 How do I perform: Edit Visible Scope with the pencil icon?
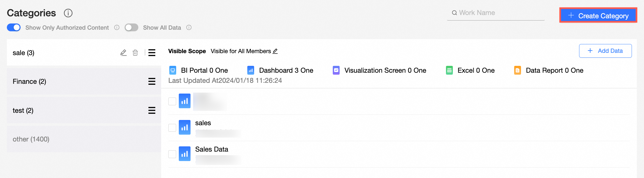(275, 51)
